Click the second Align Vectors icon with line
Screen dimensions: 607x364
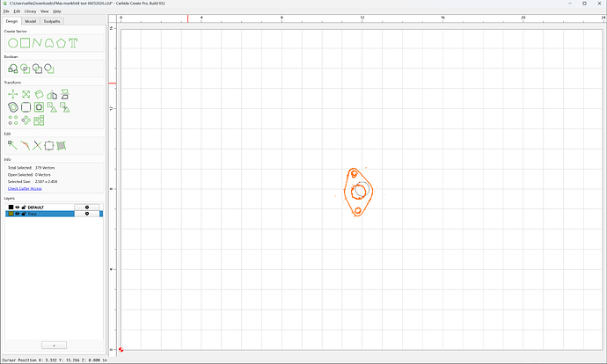[x=64, y=107]
